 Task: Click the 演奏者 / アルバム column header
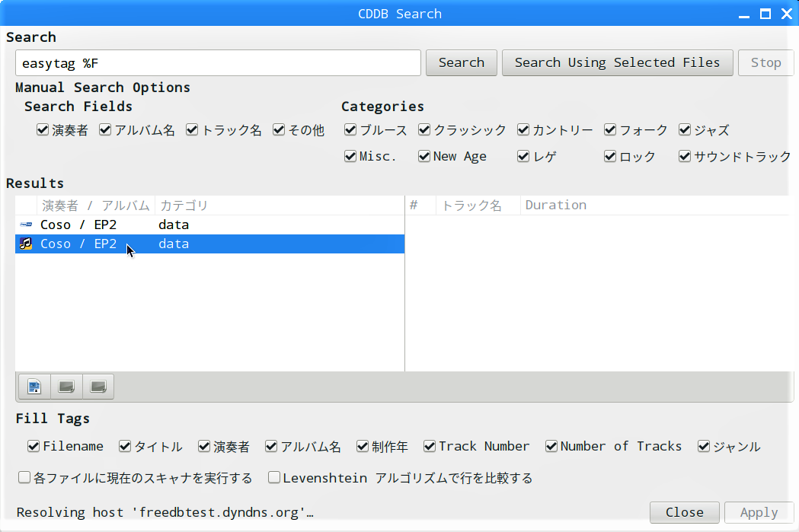tap(96, 205)
